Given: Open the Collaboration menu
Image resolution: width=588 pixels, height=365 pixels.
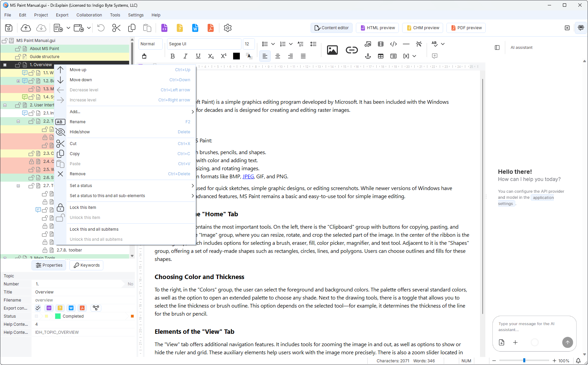Looking at the screenshot, I should [89, 15].
